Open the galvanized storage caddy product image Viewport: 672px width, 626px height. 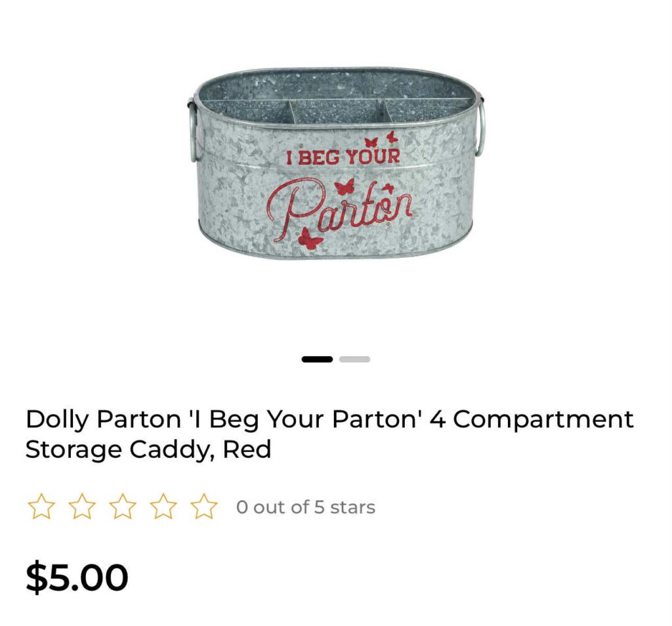[336, 163]
